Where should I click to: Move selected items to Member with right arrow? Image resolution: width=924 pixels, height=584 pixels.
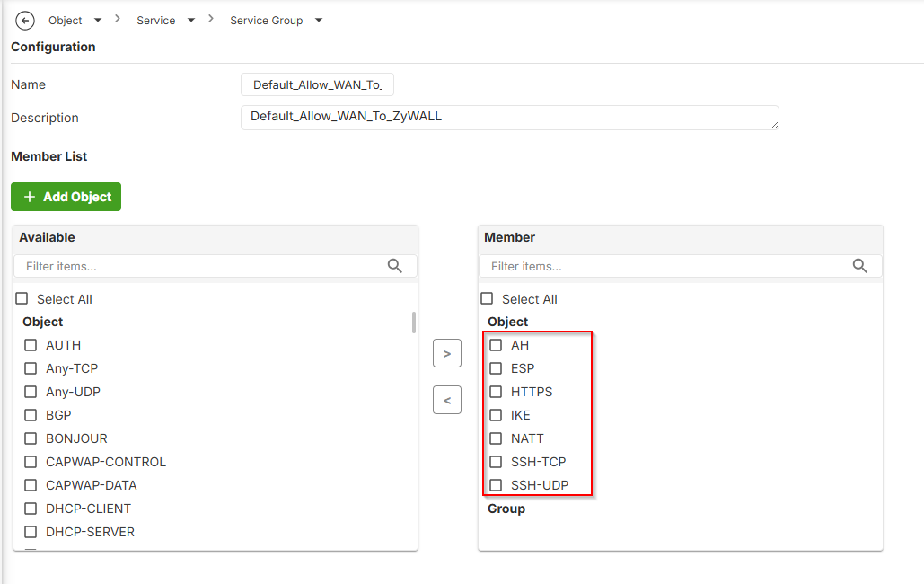[x=447, y=353]
